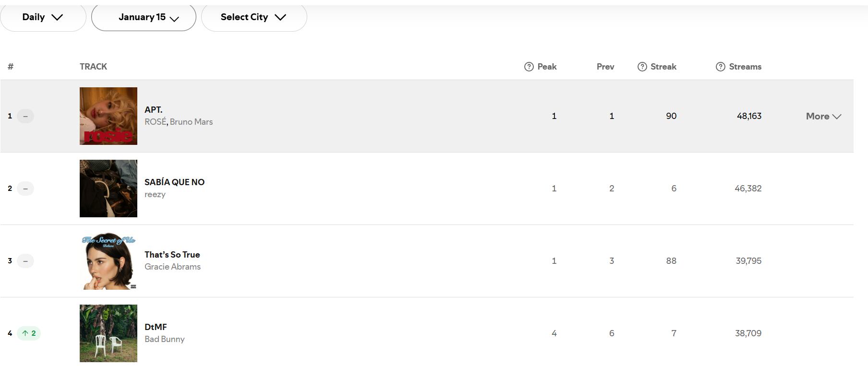The width and height of the screenshot is (868, 366).
Task: Click the Streams column help icon
Action: (x=720, y=67)
